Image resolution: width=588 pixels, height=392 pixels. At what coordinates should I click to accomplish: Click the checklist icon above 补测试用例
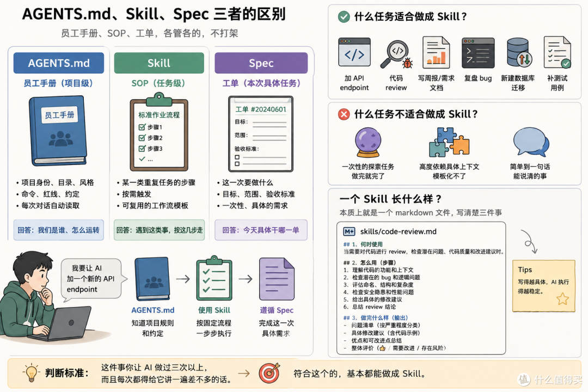[x=558, y=52]
